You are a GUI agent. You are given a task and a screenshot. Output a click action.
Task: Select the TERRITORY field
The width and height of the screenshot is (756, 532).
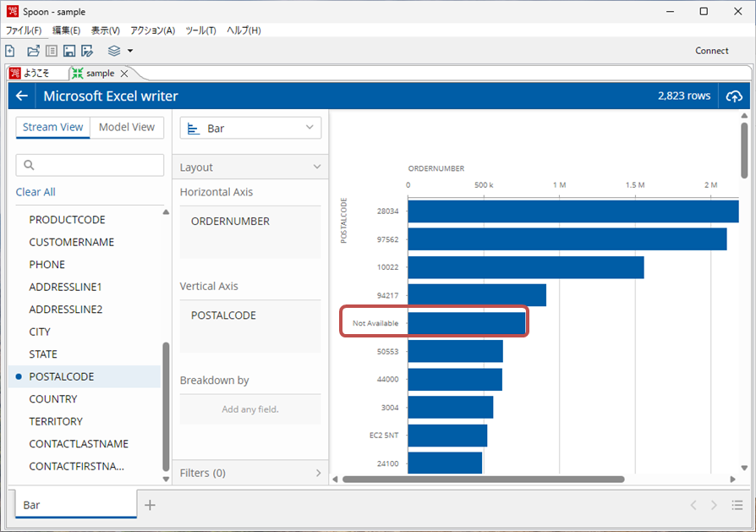[56, 421]
